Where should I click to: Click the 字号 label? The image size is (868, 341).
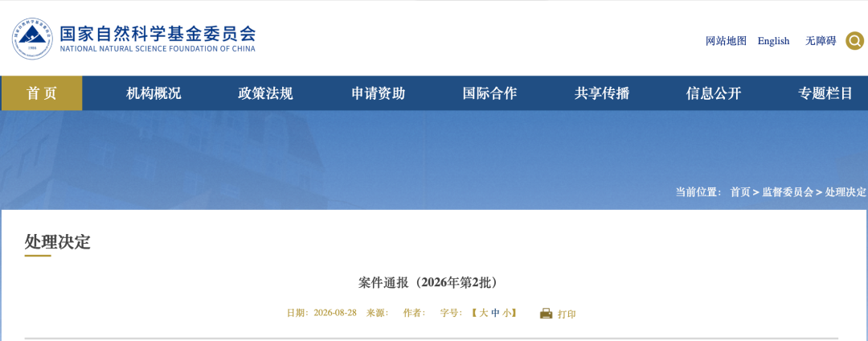point(451,313)
